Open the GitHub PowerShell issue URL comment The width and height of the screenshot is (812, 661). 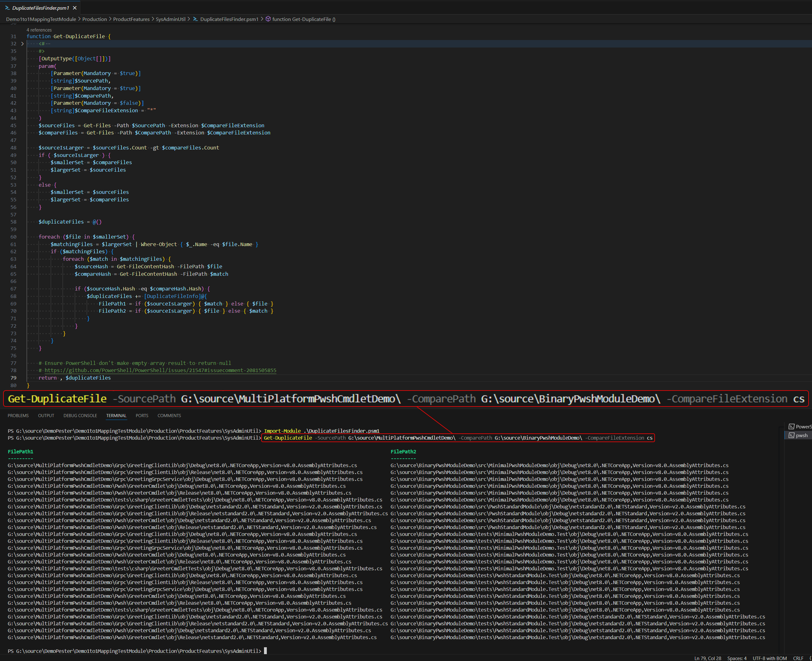pyautogui.click(x=160, y=370)
